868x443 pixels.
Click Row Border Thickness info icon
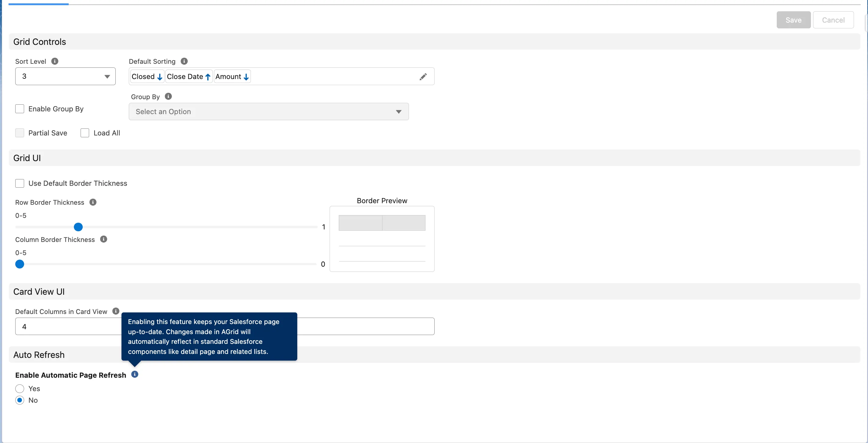[93, 202]
